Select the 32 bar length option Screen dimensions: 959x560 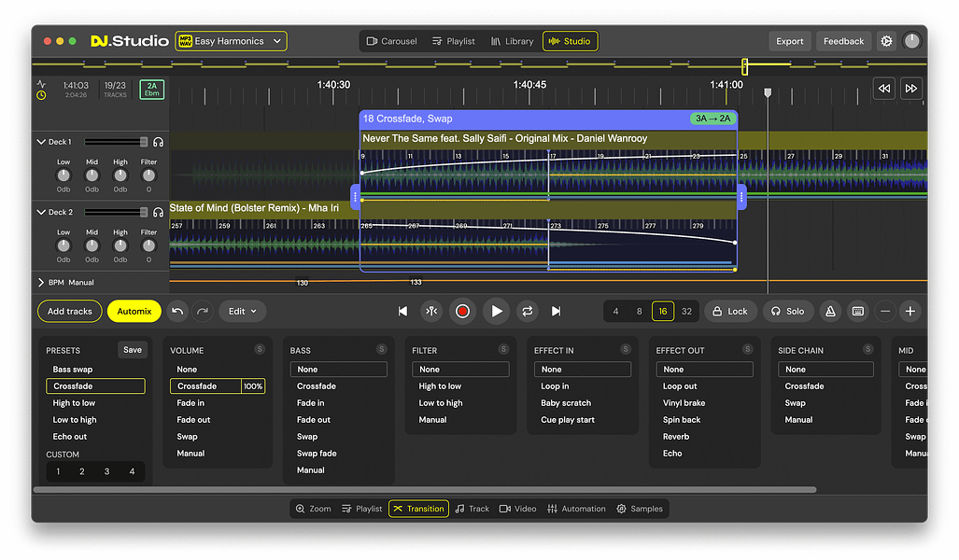686,311
